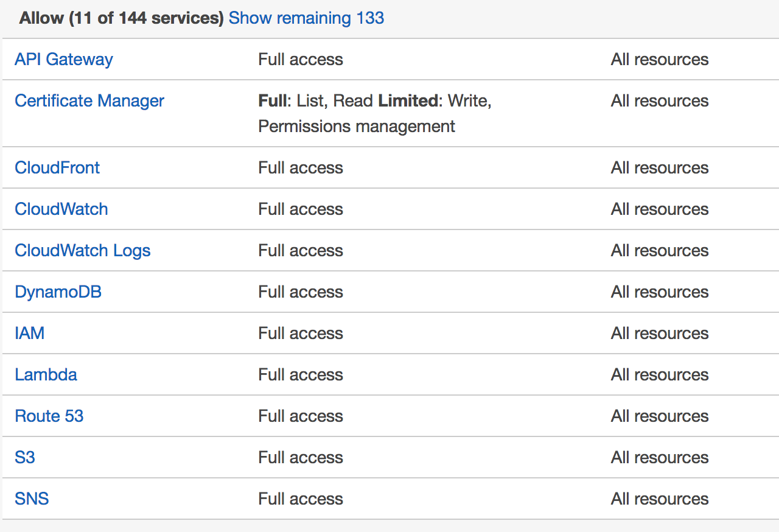Open the API Gateway service details

(x=63, y=59)
